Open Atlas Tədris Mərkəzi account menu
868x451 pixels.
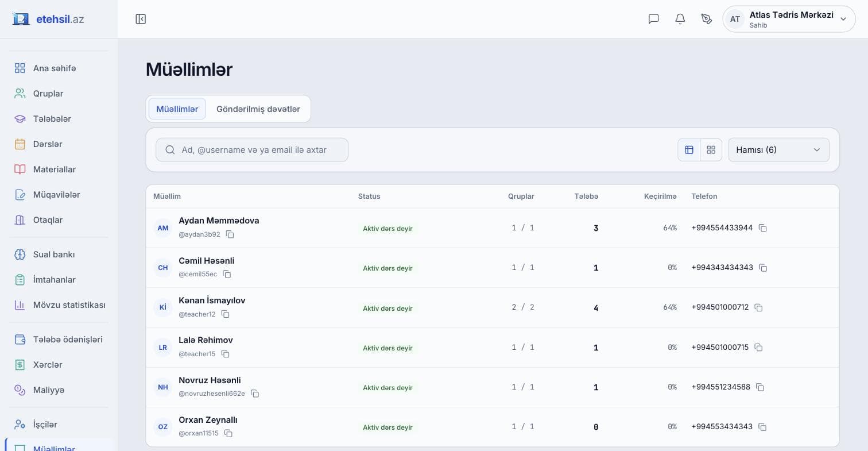click(x=789, y=19)
